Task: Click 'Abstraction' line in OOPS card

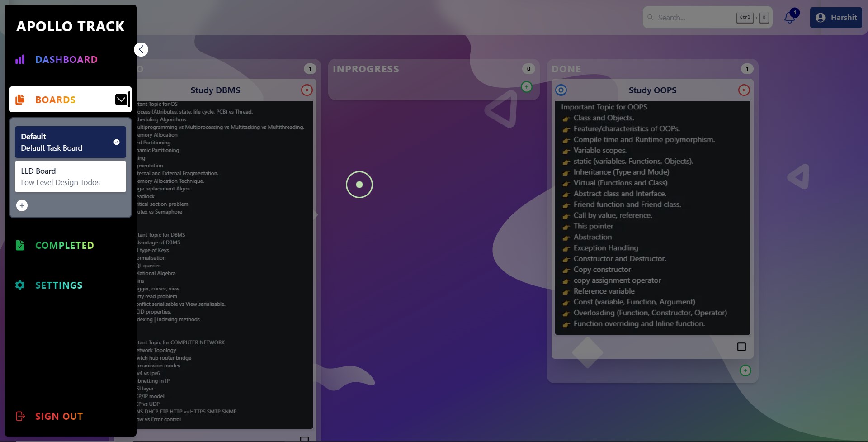Action: click(593, 237)
